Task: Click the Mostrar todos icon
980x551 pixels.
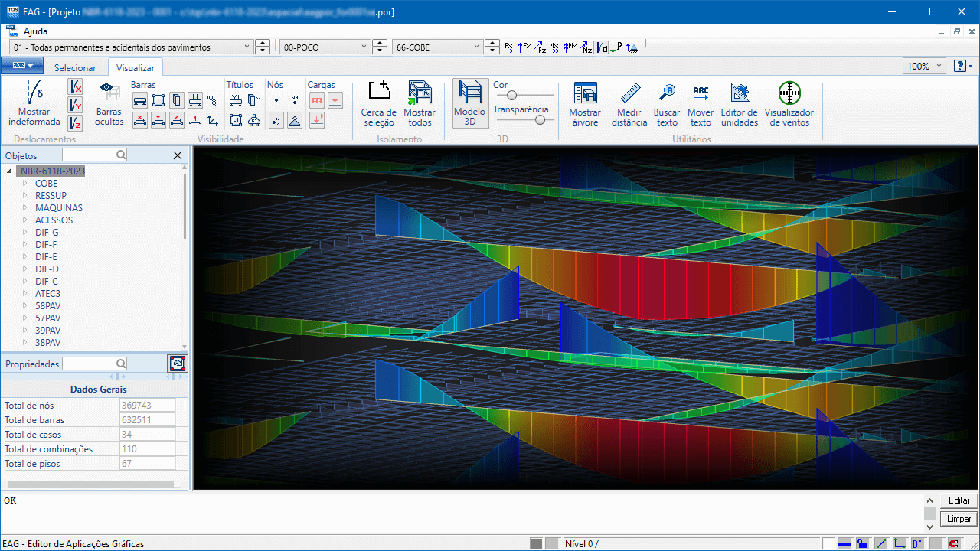Action: click(x=420, y=103)
